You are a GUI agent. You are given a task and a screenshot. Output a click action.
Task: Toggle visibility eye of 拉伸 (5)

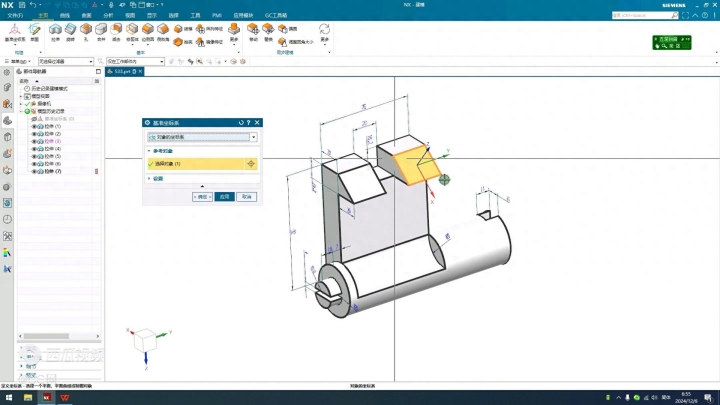(34, 157)
